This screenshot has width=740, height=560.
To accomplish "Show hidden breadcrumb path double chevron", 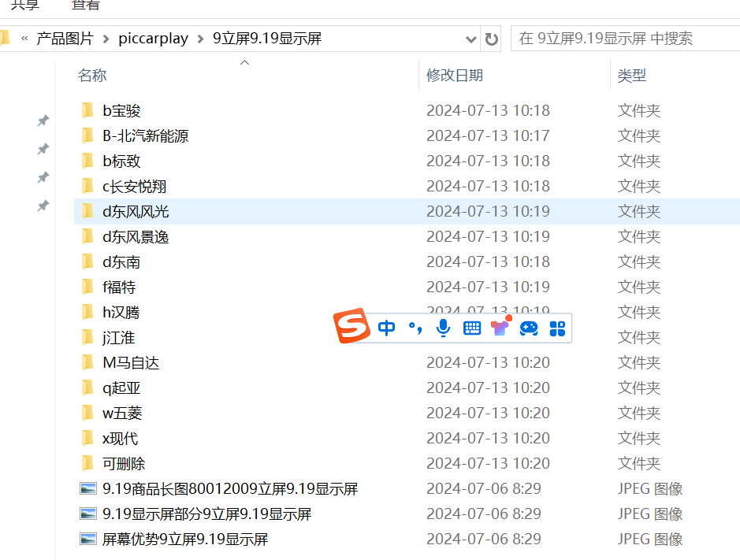I will tap(24, 39).
